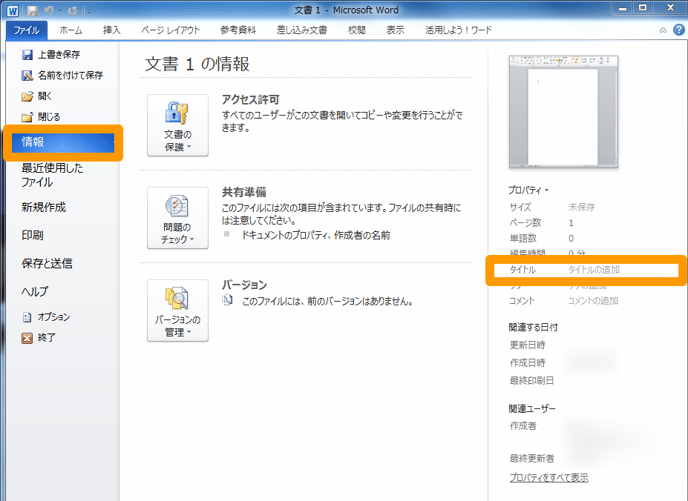Click the 最終印刷日 label
The width and height of the screenshot is (688, 501).
[532, 380]
